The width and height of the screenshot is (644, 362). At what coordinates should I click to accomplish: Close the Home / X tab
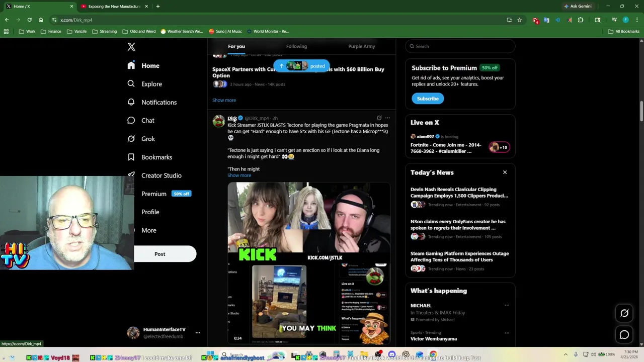pos(71,7)
